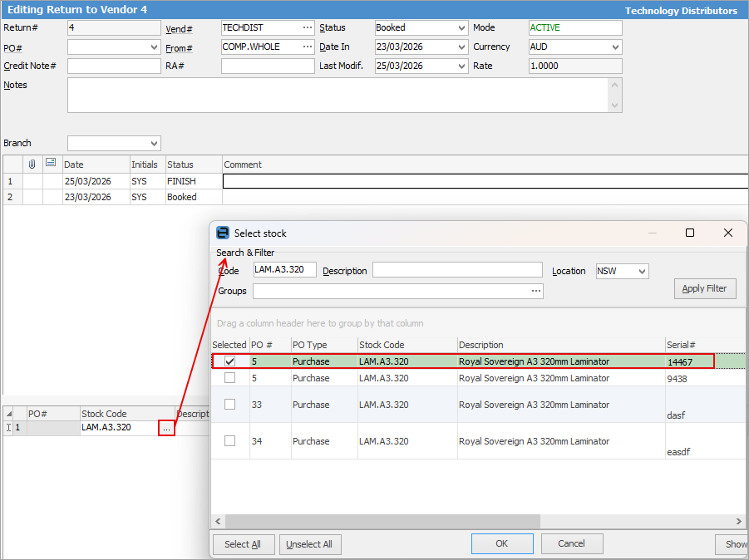Click into the Description filter field
Viewport: 749px width, 560px height.
coord(457,270)
